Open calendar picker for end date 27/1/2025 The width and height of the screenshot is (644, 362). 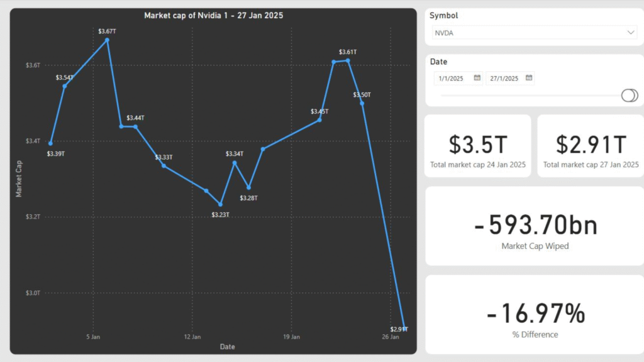[x=529, y=78]
